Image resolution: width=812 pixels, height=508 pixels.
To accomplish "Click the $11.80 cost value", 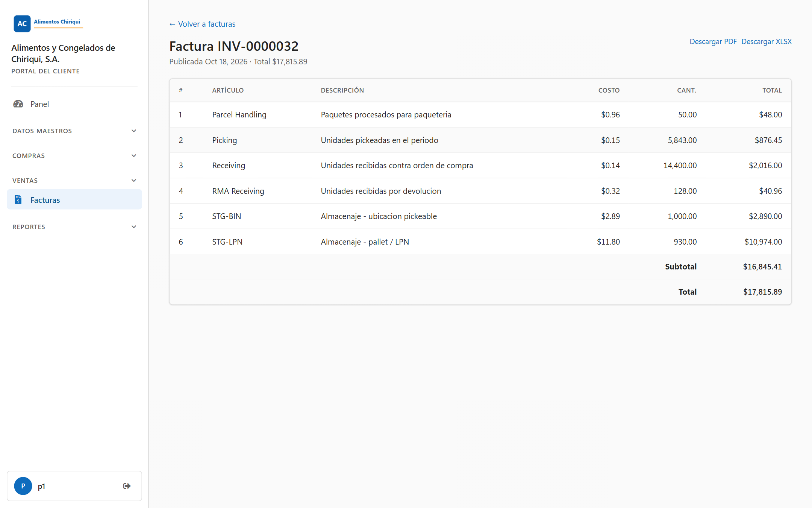I will click(608, 242).
